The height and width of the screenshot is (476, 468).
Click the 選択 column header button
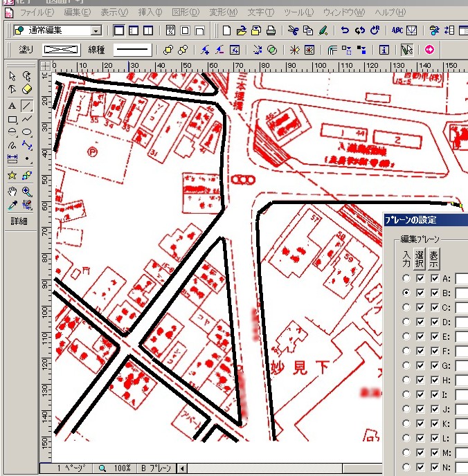[x=419, y=259]
